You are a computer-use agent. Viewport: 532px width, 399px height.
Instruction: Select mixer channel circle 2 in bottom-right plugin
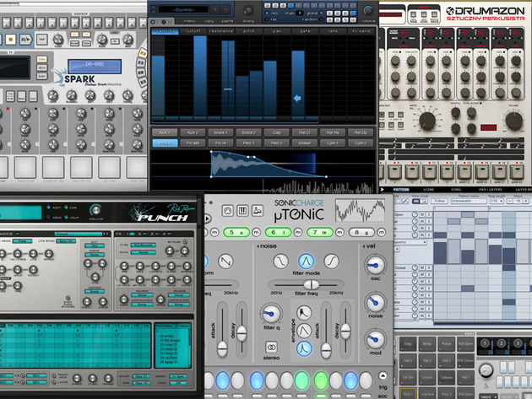tap(501, 343)
